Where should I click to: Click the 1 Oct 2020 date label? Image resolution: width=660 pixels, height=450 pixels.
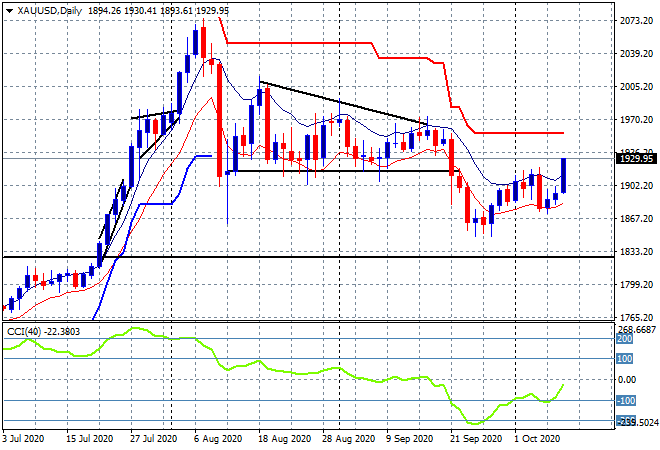click(538, 439)
